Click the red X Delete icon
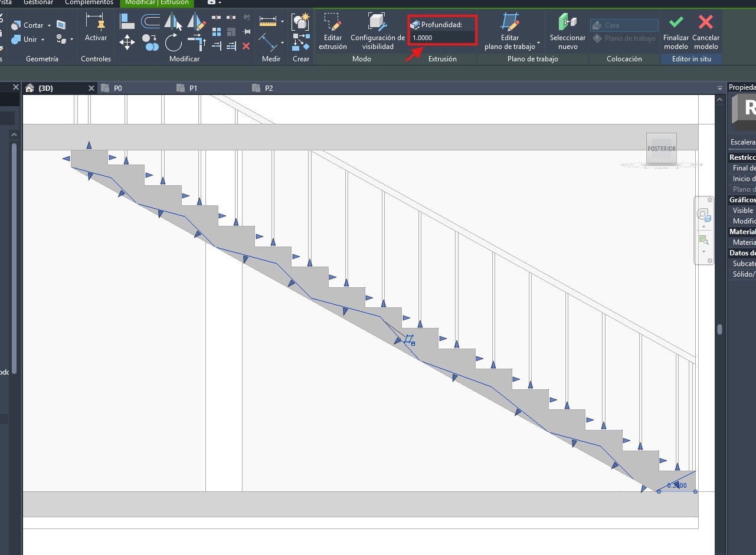756x555 pixels. coord(246,46)
